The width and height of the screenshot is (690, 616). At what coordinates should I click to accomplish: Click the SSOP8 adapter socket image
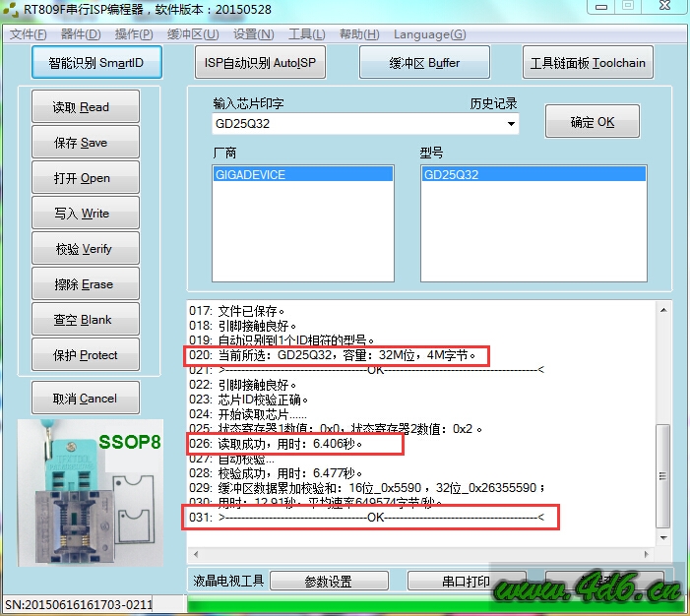click(91, 492)
